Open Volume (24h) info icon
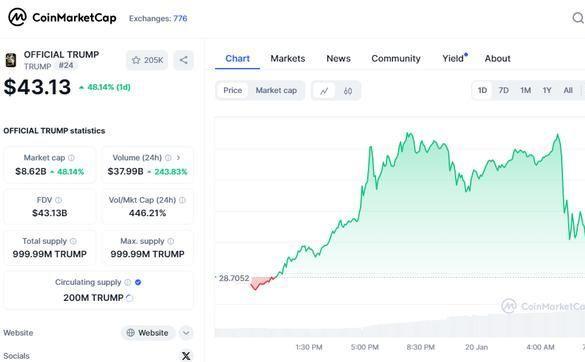The image size is (585, 362). point(168,158)
